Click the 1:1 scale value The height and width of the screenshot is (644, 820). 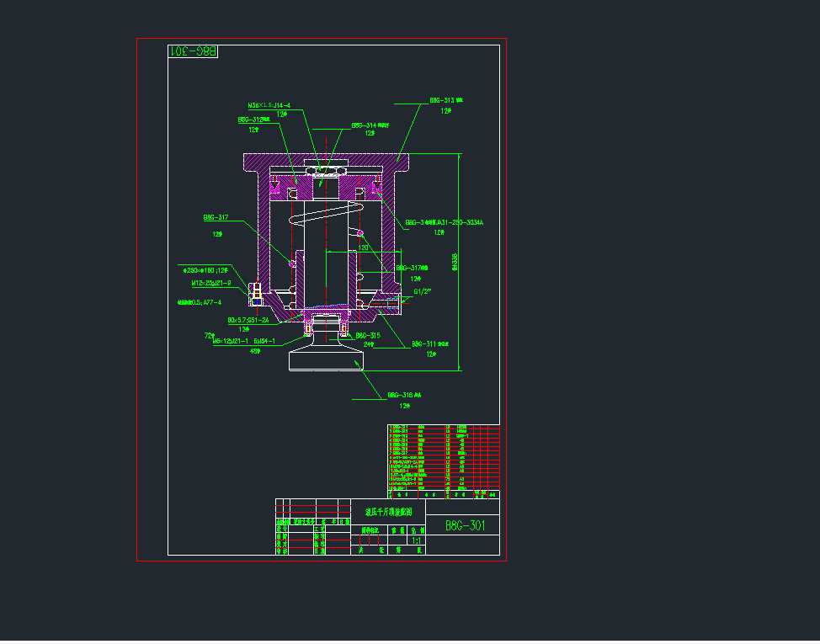[x=416, y=540]
